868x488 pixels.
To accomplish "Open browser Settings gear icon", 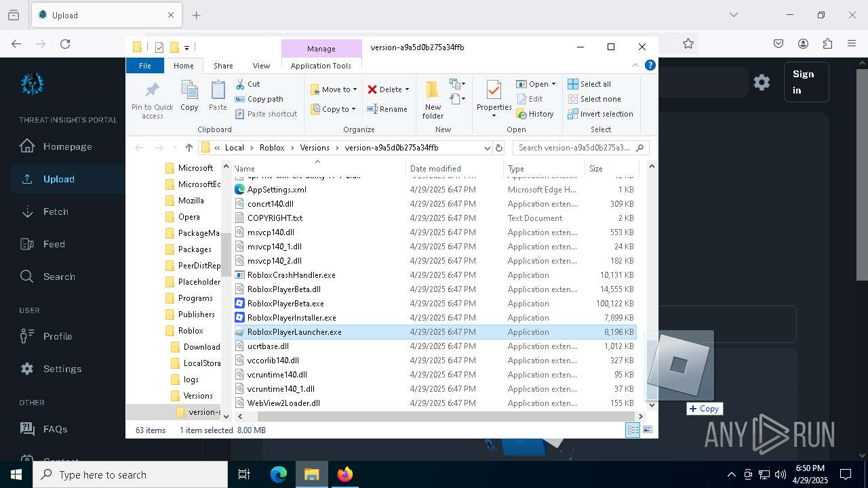I will [x=762, y=82].
